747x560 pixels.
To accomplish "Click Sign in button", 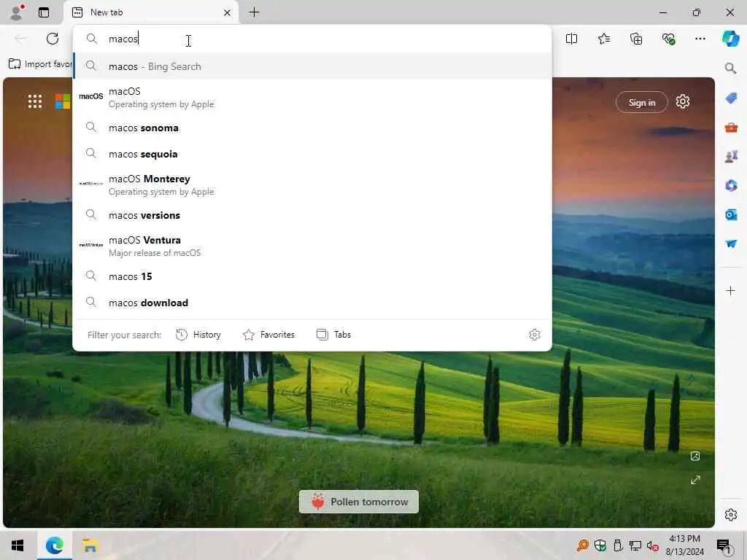I will [642, 102].
